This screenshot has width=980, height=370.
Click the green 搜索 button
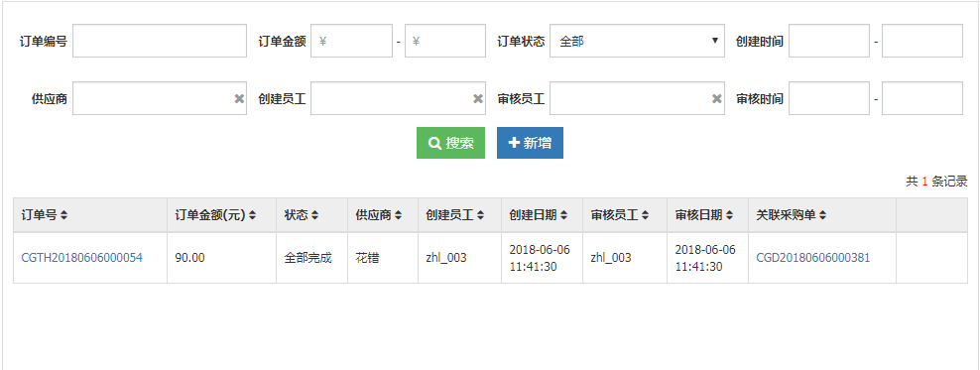tap(450, 143)
